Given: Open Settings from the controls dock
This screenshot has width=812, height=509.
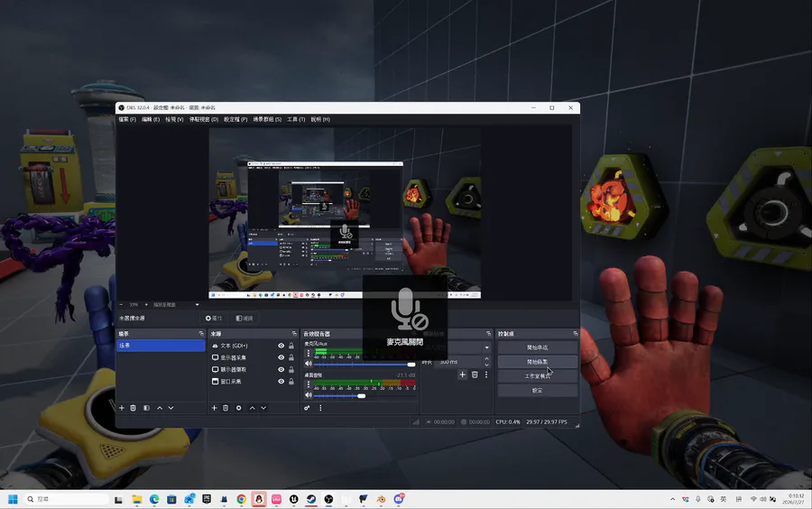Looking at the screenshot, I should (x=537, y=391).
